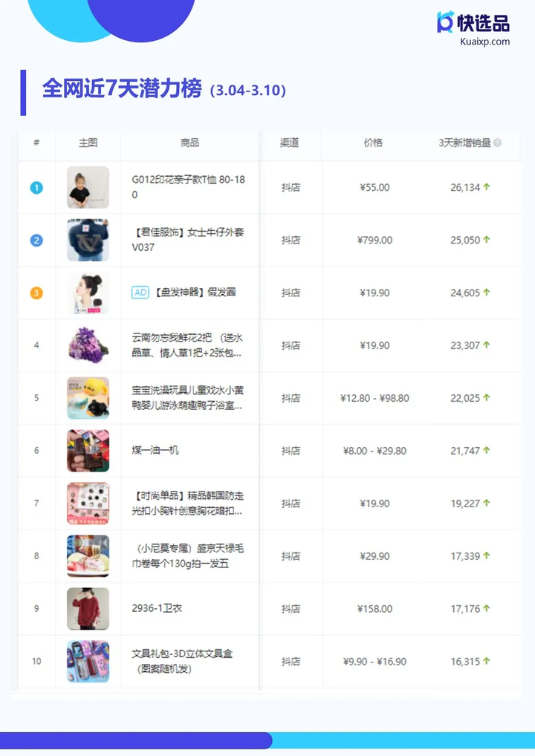Open the 煤一油一机 product title

point(155,450)
